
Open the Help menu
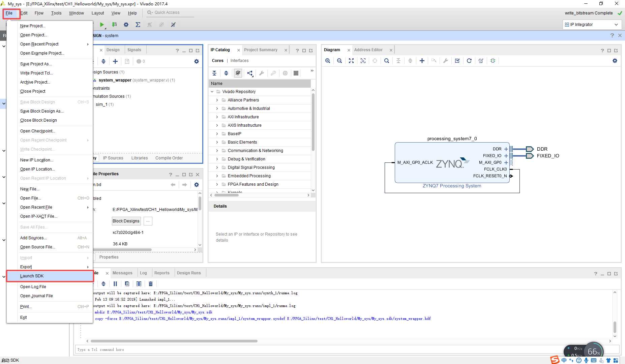132,13
